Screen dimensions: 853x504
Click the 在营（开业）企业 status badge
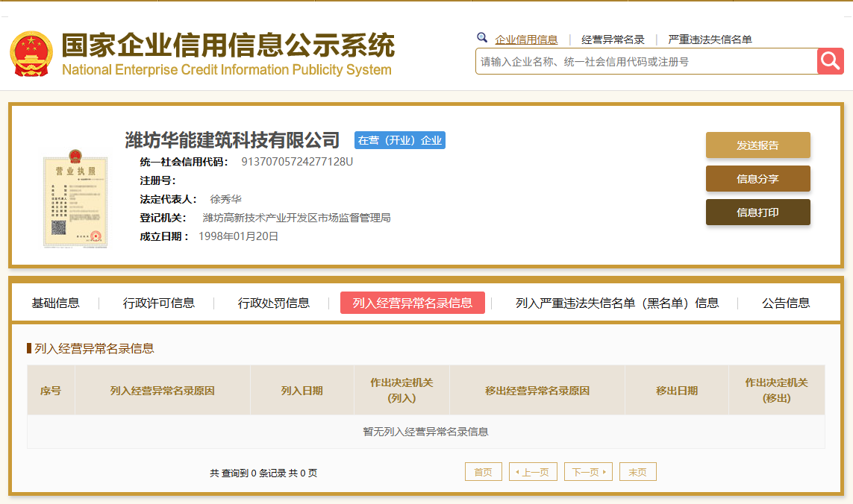click(400, 140)
